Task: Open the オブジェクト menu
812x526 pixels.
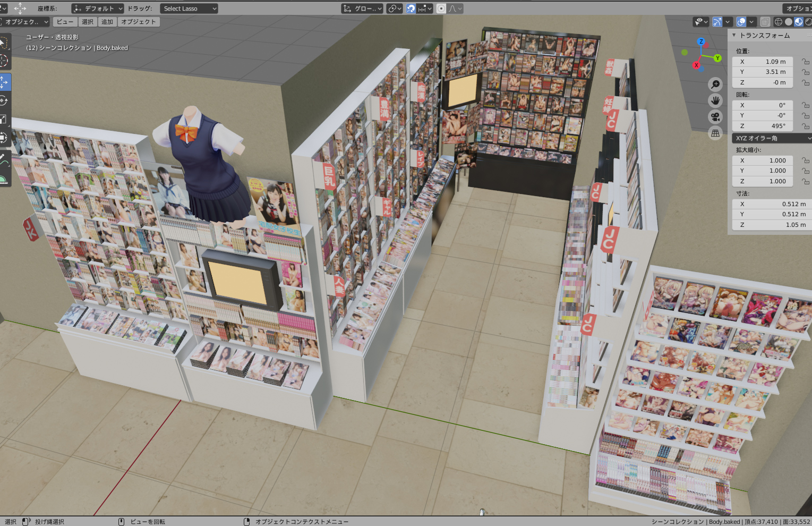Action: point(138,22)
